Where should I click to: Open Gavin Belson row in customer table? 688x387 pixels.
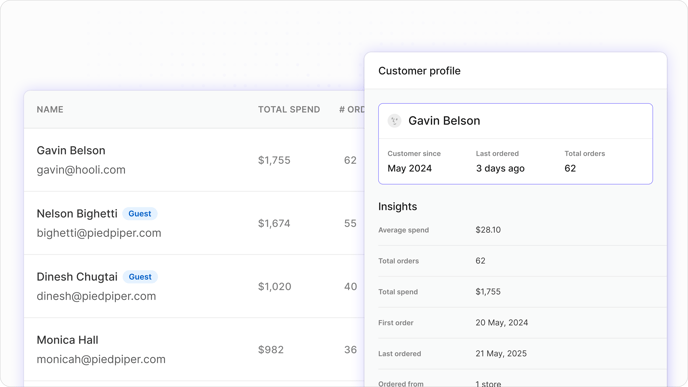pyautogui.click(x=194, y=160)
